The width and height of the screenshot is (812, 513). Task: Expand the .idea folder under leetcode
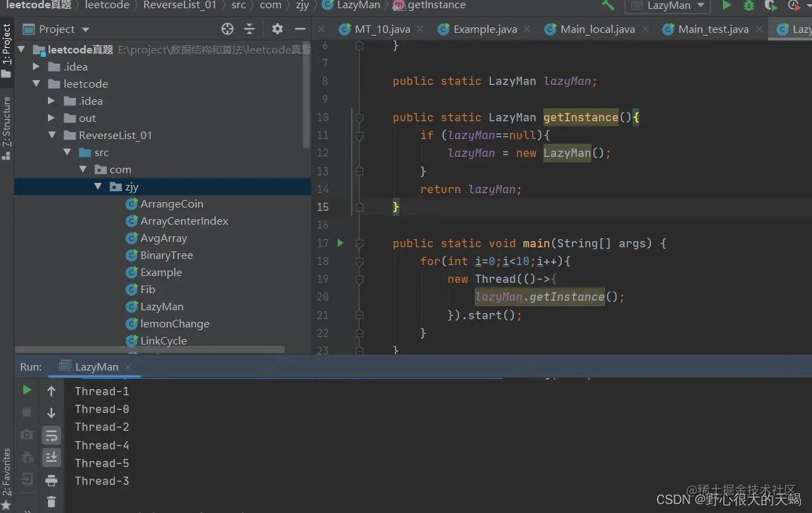point(51,101)
